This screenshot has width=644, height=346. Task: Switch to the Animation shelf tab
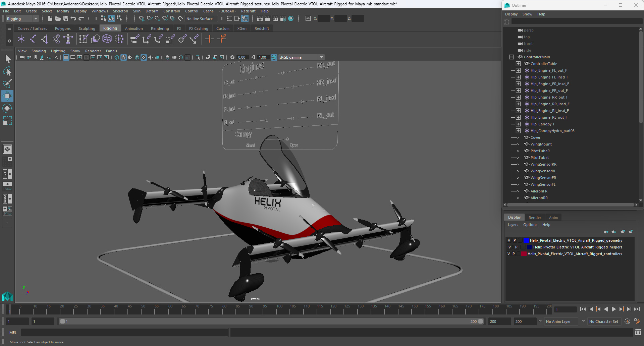(x=134, y=28)
